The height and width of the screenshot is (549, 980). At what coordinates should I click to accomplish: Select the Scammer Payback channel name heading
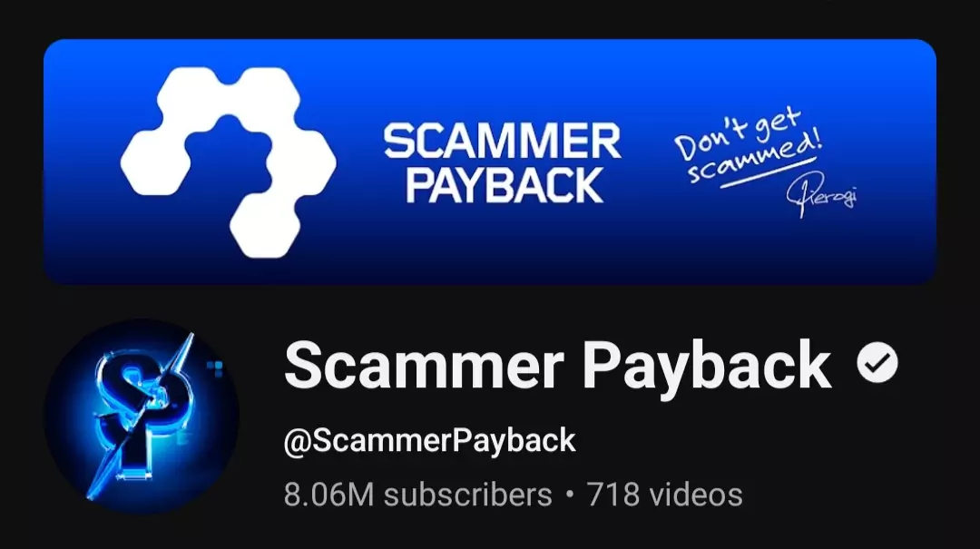click(x=557, y=365)
